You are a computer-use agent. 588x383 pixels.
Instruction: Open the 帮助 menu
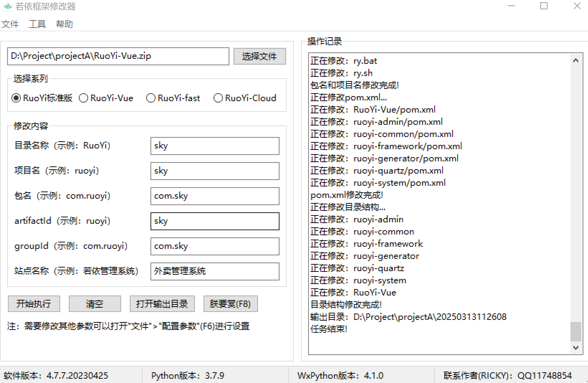(64, 24)
